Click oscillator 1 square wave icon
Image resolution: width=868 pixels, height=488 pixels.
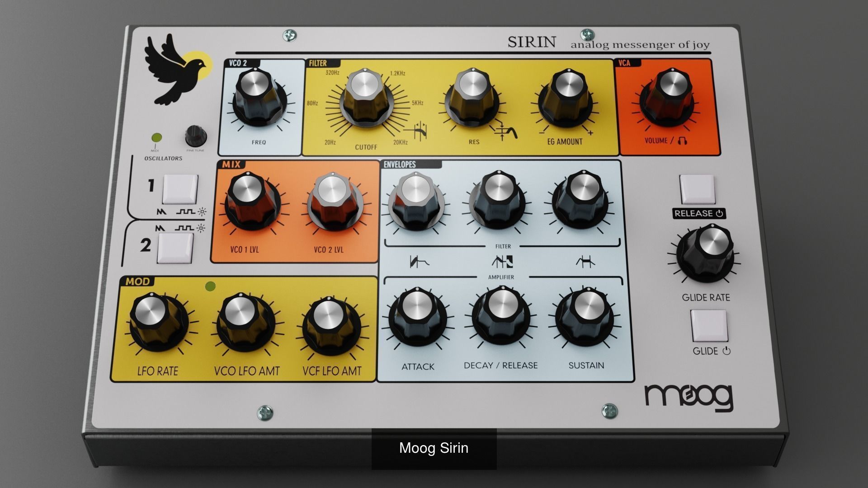pyautogui.click(x=185, y=211)
